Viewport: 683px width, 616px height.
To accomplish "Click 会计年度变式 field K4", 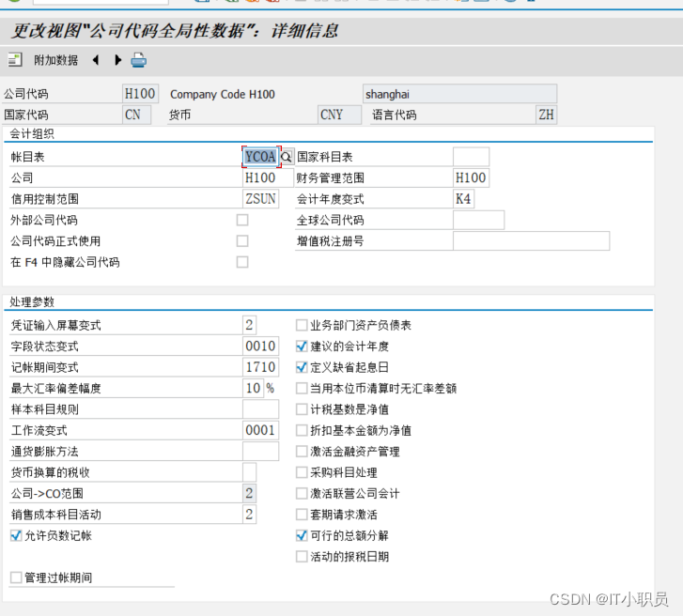I will pos(463,199).
